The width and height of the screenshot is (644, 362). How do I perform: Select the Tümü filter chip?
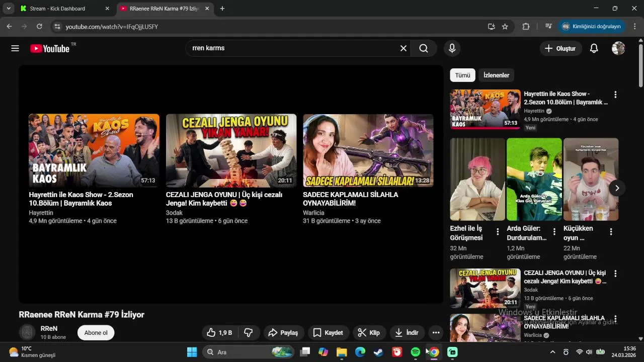[462, 75]
